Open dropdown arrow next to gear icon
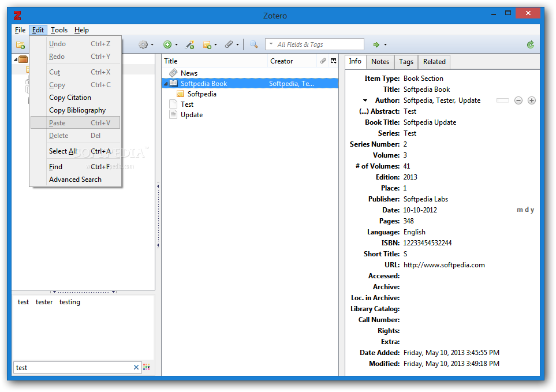 pyautogui.click(x=152, y=44)
